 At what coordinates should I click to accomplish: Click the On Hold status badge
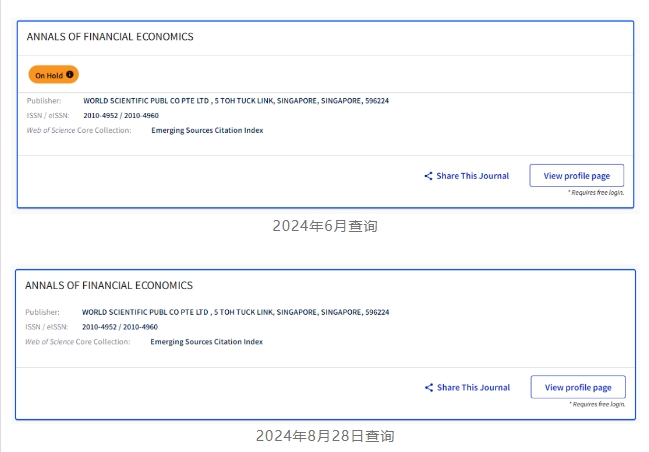coord(53,75)
